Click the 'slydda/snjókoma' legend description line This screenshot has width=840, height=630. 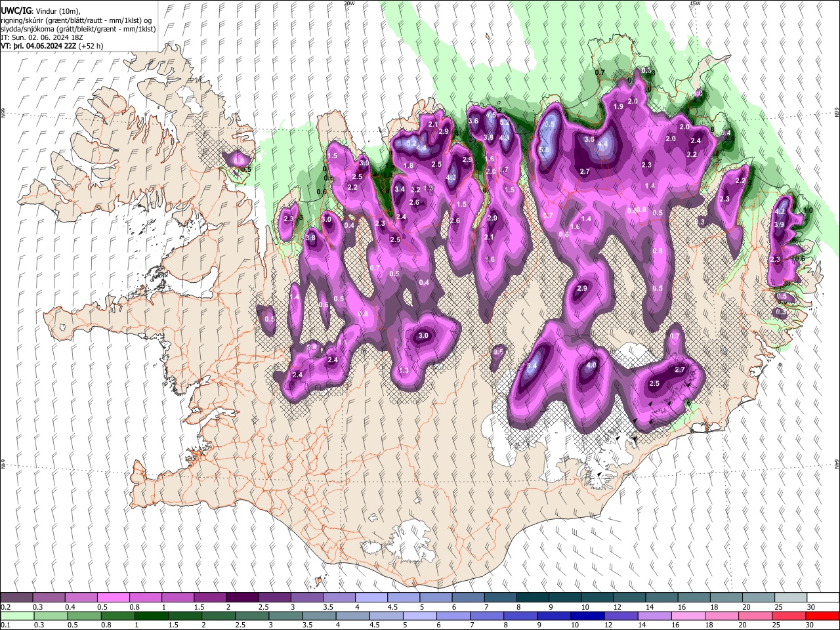(x=78, y=29)
